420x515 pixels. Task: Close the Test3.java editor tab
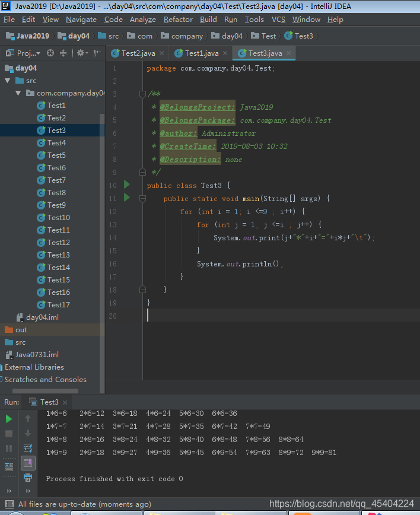[288, 53]
